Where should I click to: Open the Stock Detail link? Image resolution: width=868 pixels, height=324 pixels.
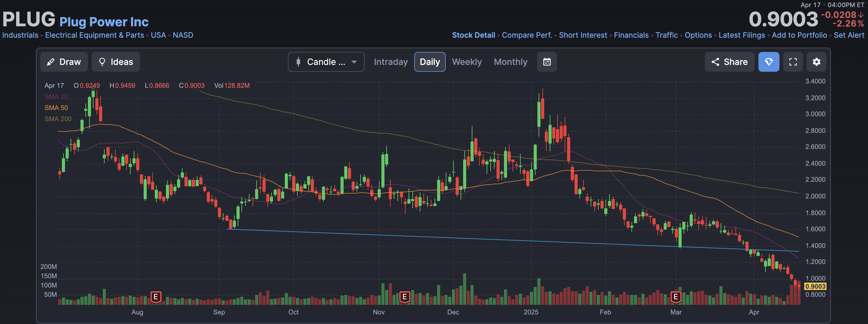point(473,35)
